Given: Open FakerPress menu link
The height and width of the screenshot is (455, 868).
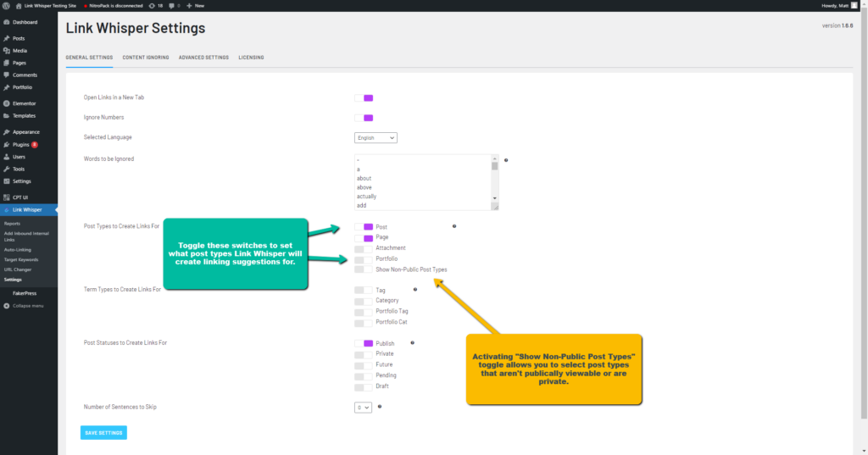Looking at the screenshot, I should pyautogui.click(x=25, y=293).
